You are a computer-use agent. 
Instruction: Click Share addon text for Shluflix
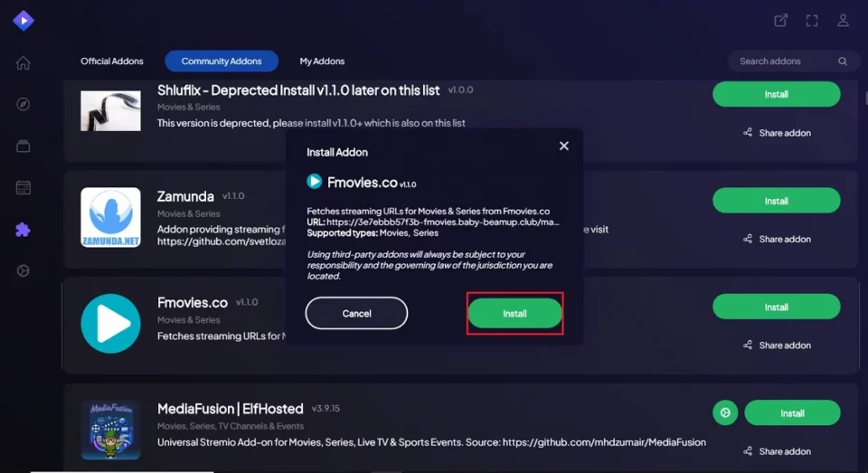[785, 133]
